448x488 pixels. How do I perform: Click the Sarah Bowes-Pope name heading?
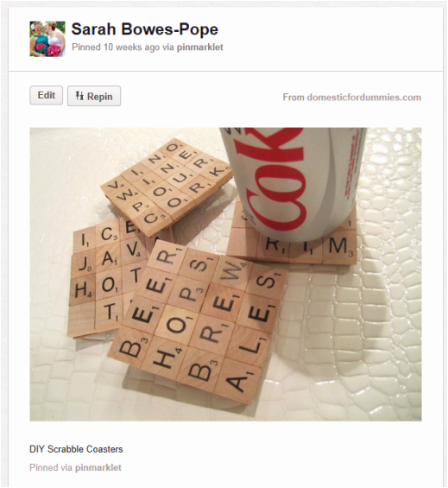145,29
